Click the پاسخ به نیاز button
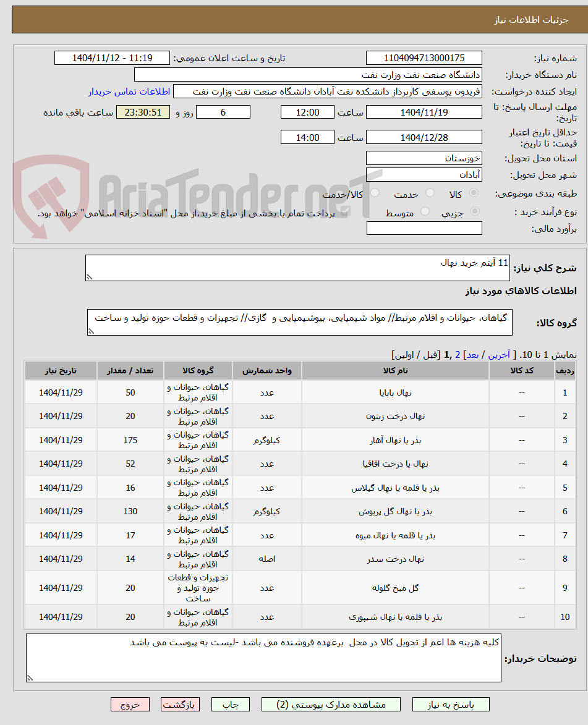 [451, 704]
